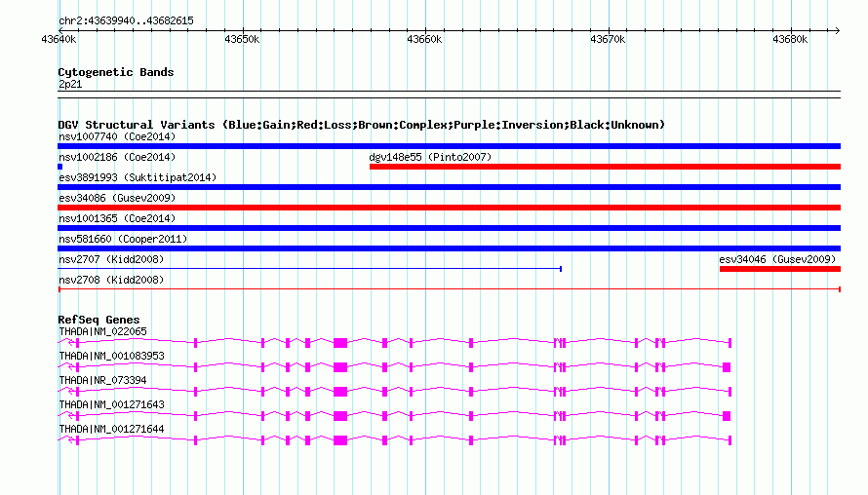868x495 pixels.
Task: Click the blue bar under esv3891993
Action: 449,187
